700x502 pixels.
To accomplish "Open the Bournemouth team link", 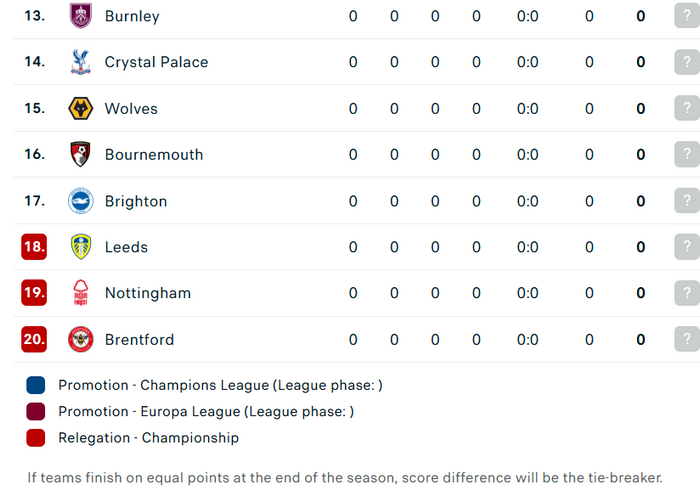I will click(154, 155).
